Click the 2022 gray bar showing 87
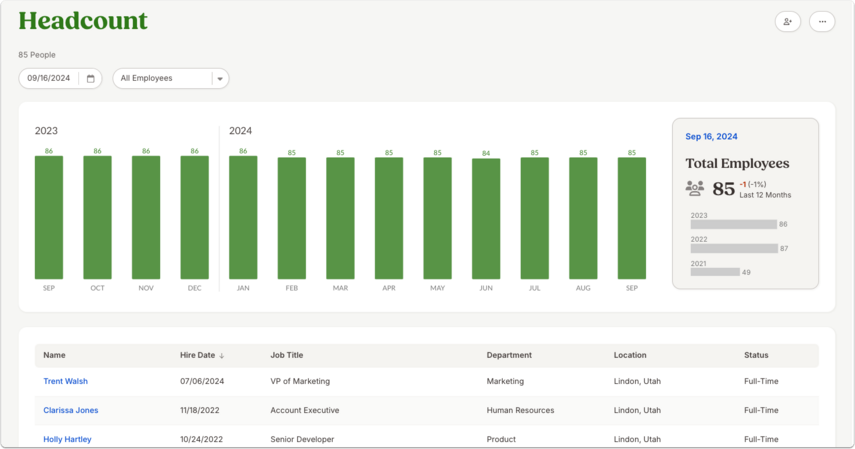The width and height of the screenshot is (855, 449). click(x=734, y=248)
